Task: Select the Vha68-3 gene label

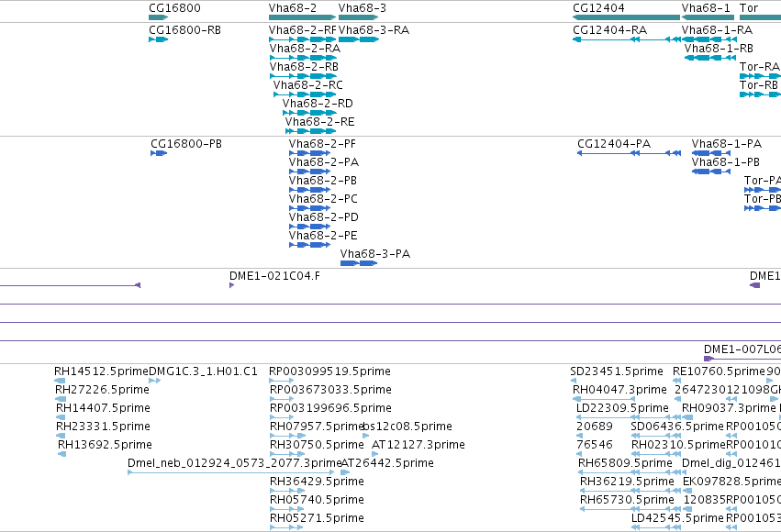Action: pos(363,8)
